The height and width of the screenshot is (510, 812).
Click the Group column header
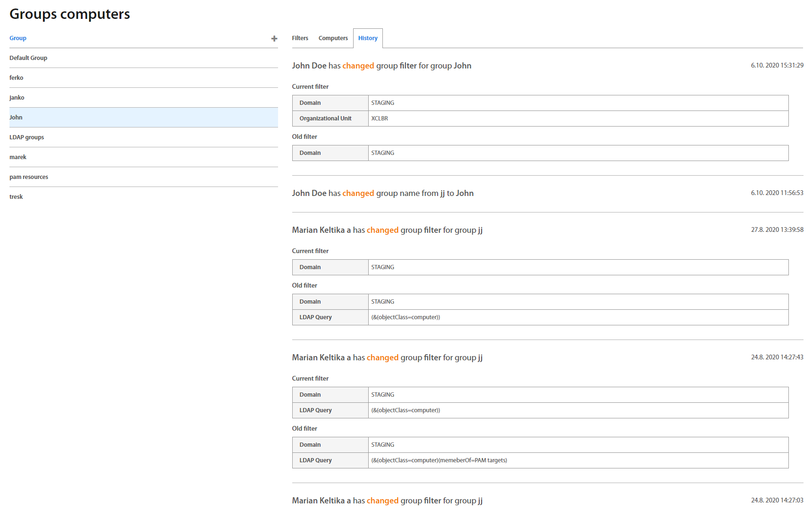pyautogui.click(x=18, y=38)
